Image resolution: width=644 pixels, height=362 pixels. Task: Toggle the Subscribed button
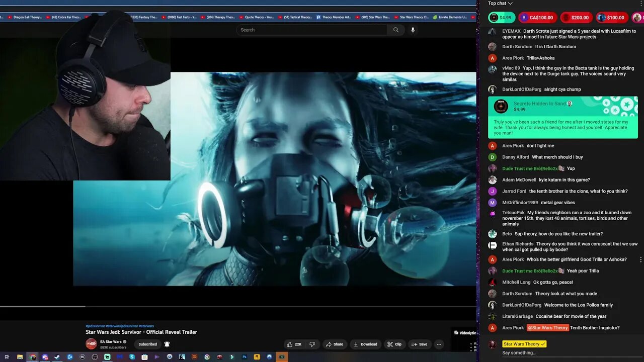point(147,344)
